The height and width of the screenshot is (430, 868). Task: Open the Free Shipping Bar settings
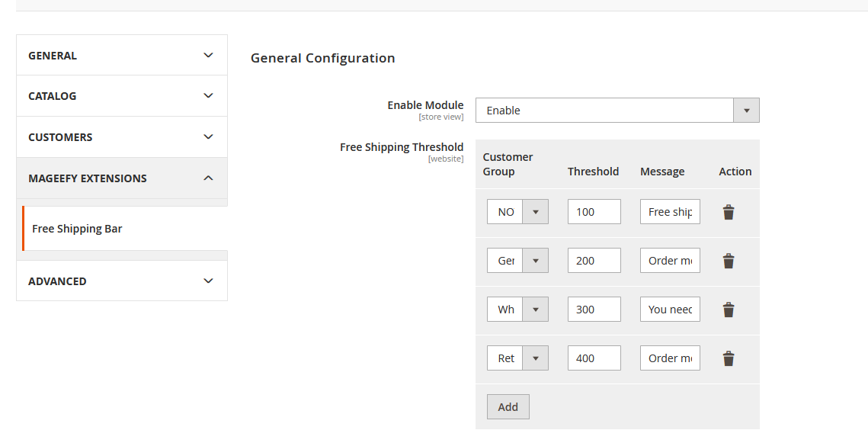(77, 229)
